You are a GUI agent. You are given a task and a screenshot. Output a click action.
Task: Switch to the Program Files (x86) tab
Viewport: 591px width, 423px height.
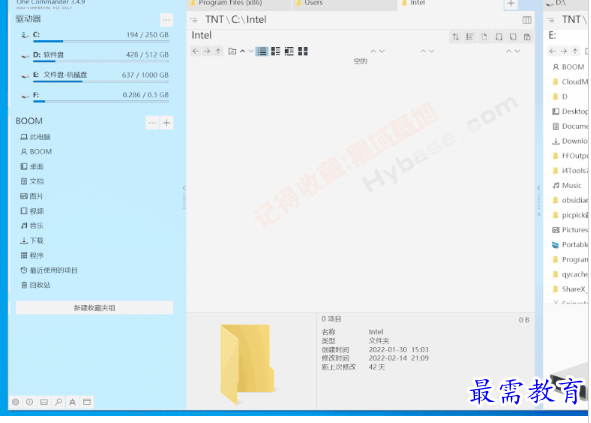[x=239, y=3]
